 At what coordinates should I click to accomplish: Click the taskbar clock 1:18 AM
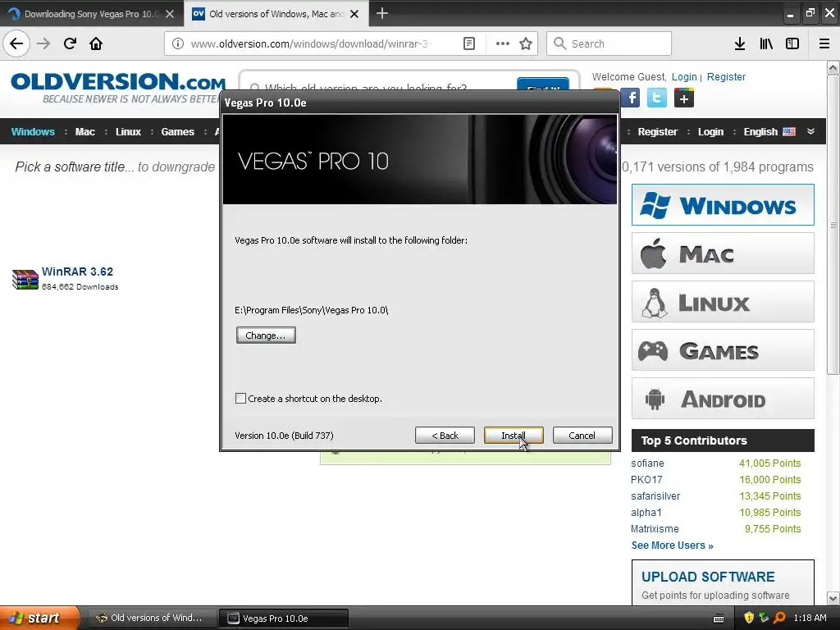pos(810,618)
